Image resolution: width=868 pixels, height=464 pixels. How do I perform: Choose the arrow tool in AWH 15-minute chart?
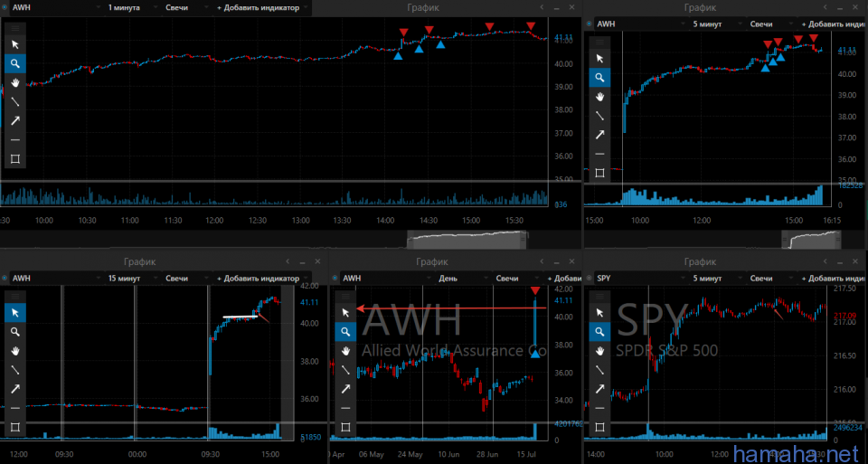pyautogui.click(x=15, y=389)
